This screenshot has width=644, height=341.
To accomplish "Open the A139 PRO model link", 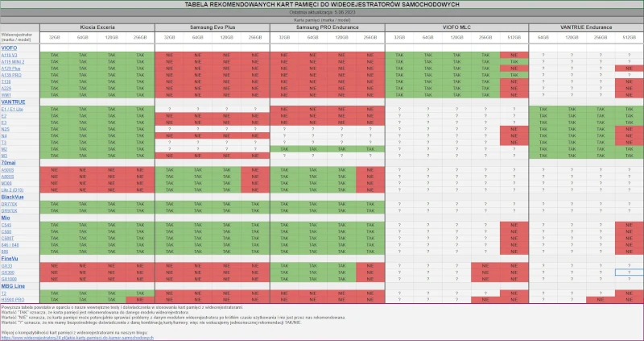I will coord(11,75).
